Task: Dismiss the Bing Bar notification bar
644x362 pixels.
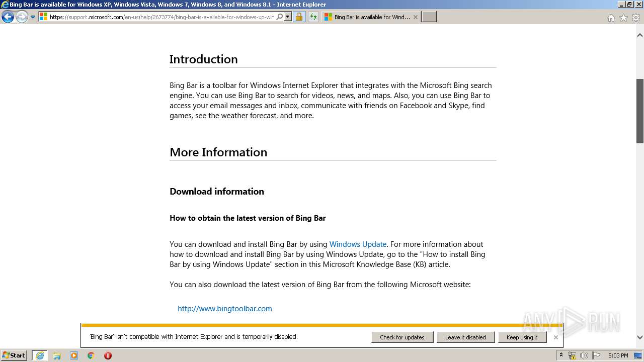Action: pos(555,337)
